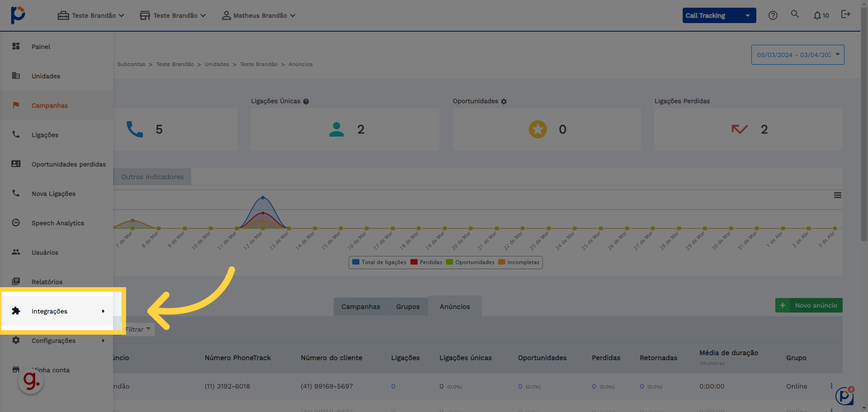
Task: Click the PhoneTrack logo icon
Action: pyautogui.click(x=18, y=15)
